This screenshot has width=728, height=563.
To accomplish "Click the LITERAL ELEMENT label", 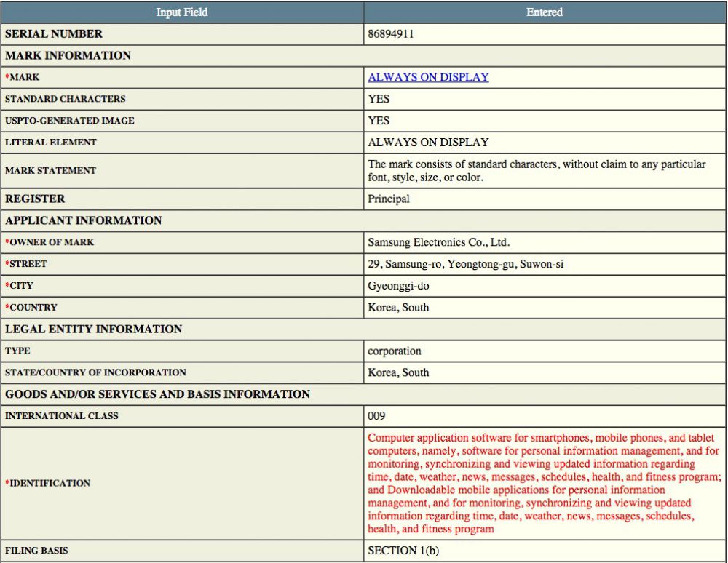I will click(x=51, y=143).
